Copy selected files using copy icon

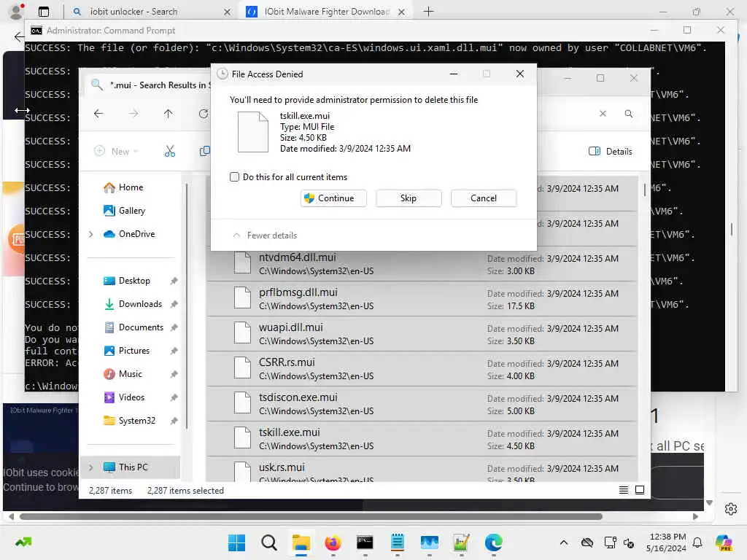[204, 152]
